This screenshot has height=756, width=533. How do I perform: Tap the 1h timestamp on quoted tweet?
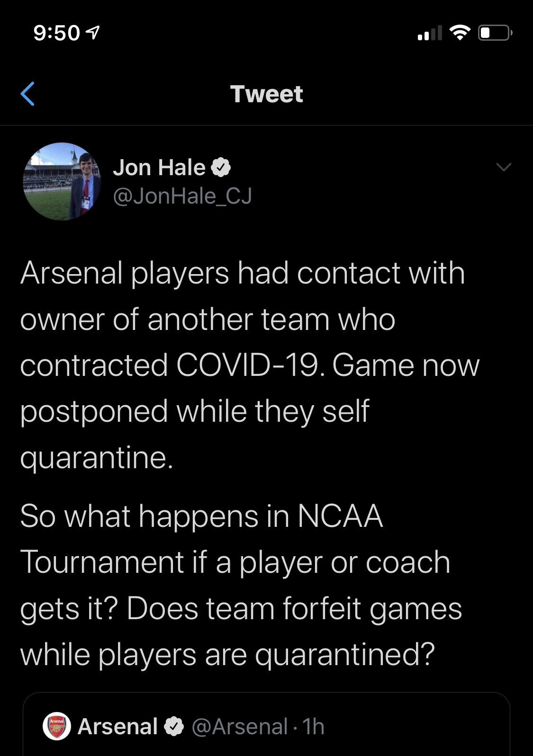tap(313, 726)
